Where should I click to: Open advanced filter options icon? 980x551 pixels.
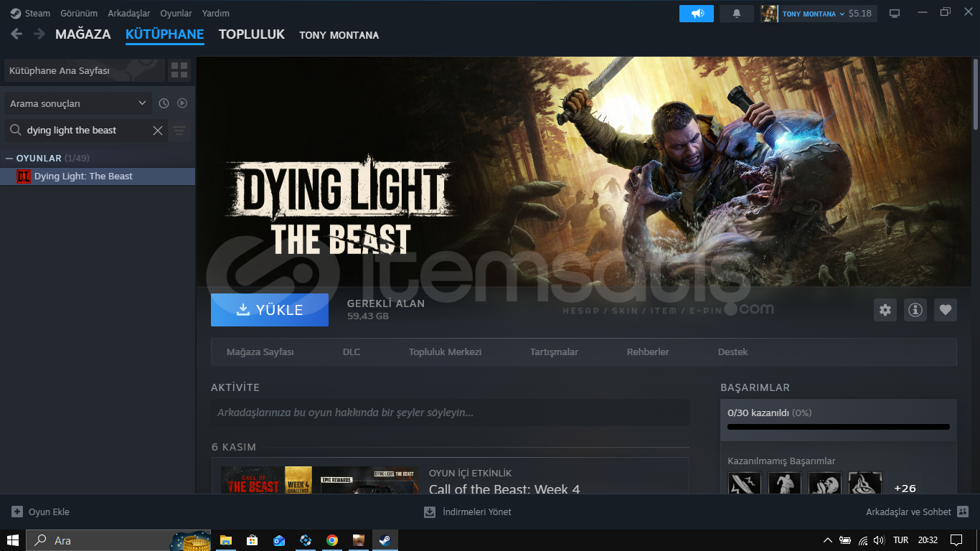click(x=179, y=131)
